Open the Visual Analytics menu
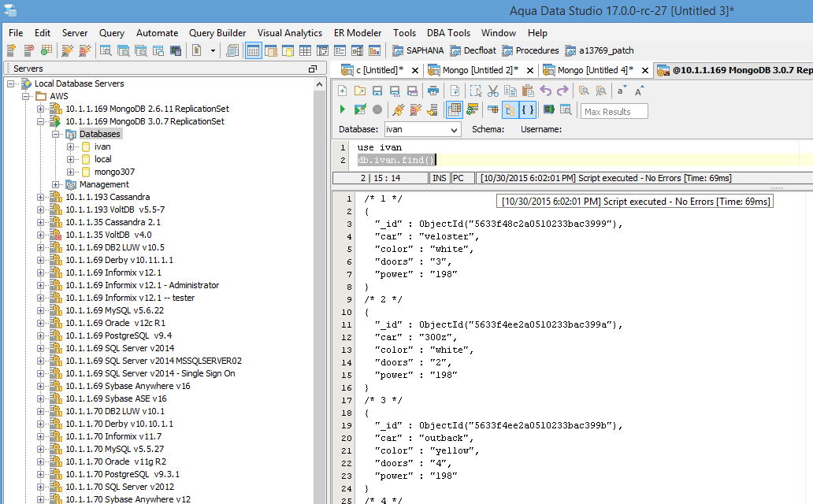The width and height of the screenshot is (813, 504). coord(289,32)
